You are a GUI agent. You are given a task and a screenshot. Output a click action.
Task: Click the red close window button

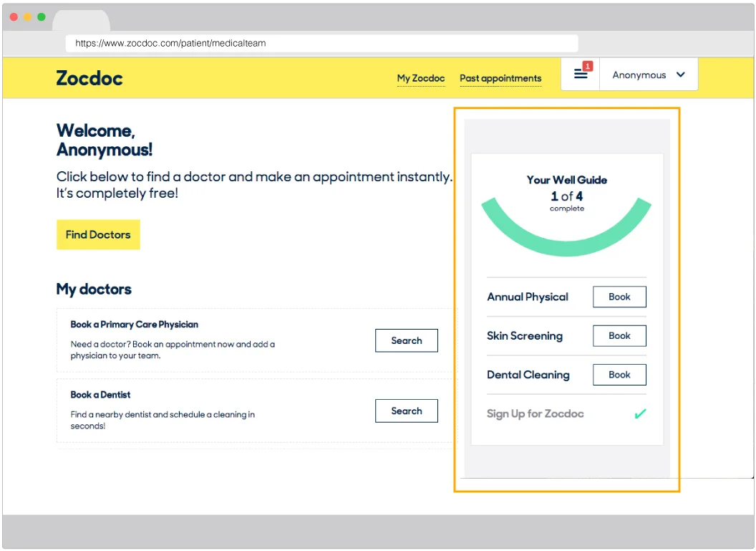pyautogui.click(x=14, y=17)
